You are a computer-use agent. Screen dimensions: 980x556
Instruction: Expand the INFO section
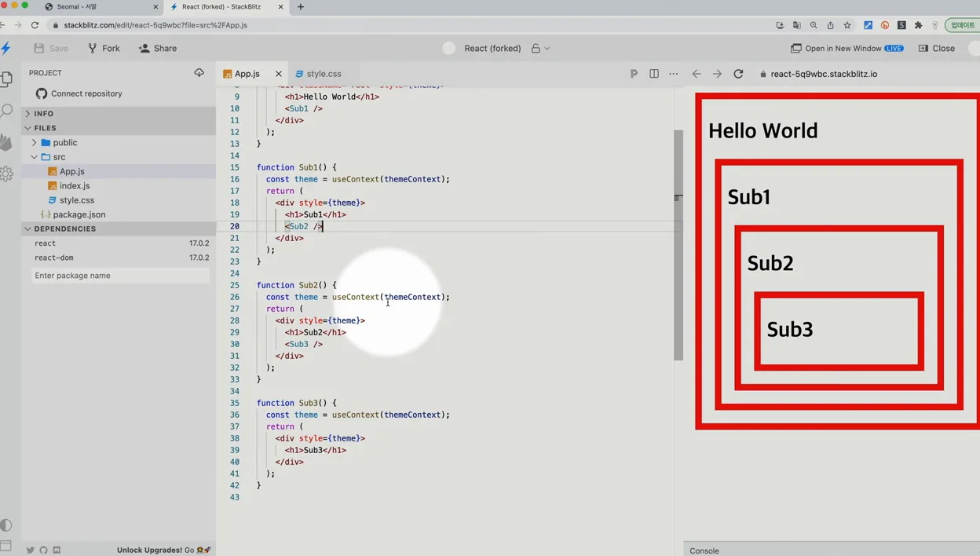118,113
